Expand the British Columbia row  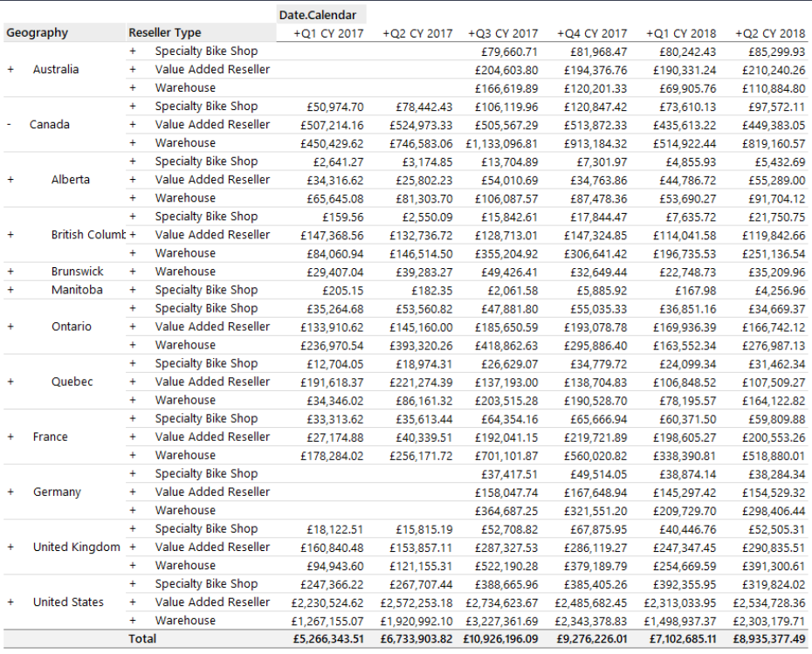click(x=9, y=234)
